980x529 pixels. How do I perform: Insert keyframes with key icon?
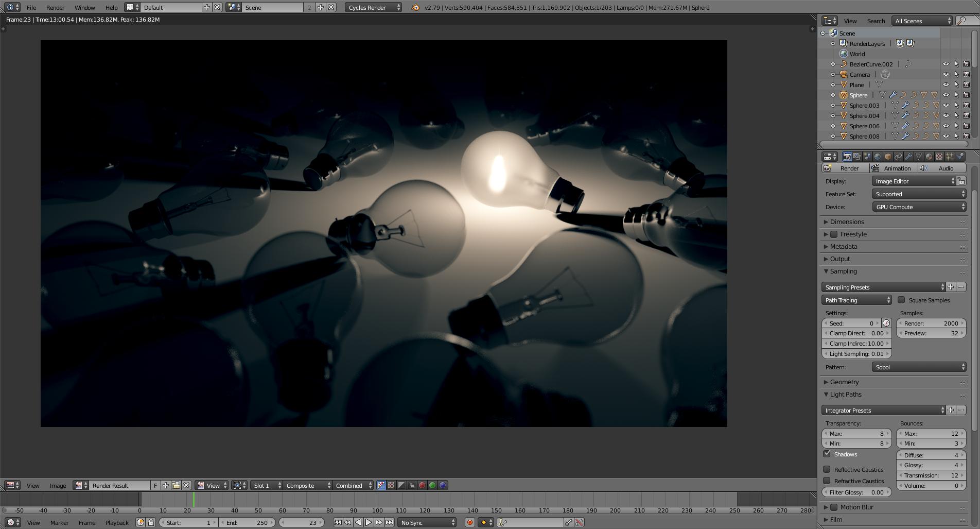pos(569,522)
